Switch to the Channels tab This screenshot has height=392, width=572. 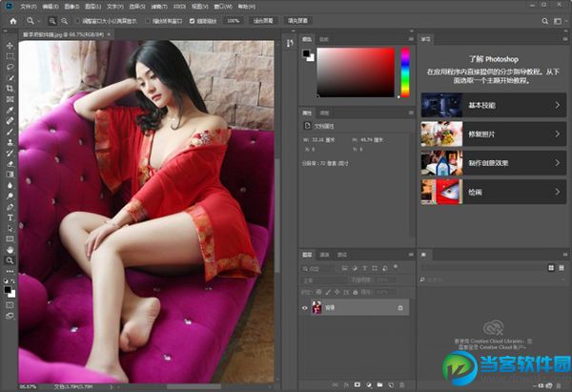point(324,255)
